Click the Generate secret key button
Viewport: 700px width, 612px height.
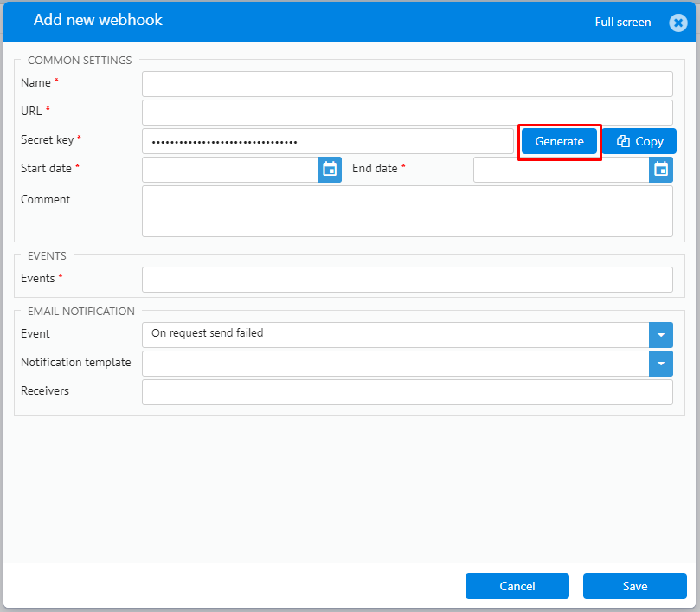[x=559, y=141]
